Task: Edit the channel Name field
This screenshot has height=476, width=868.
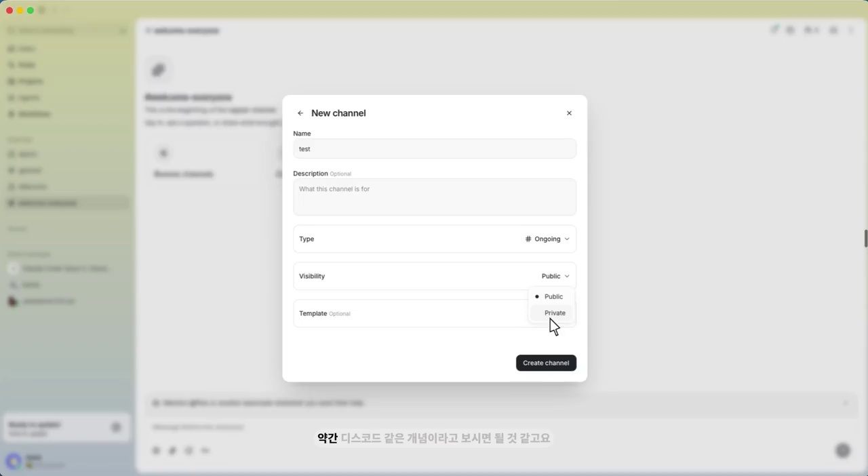Action: 435,148
